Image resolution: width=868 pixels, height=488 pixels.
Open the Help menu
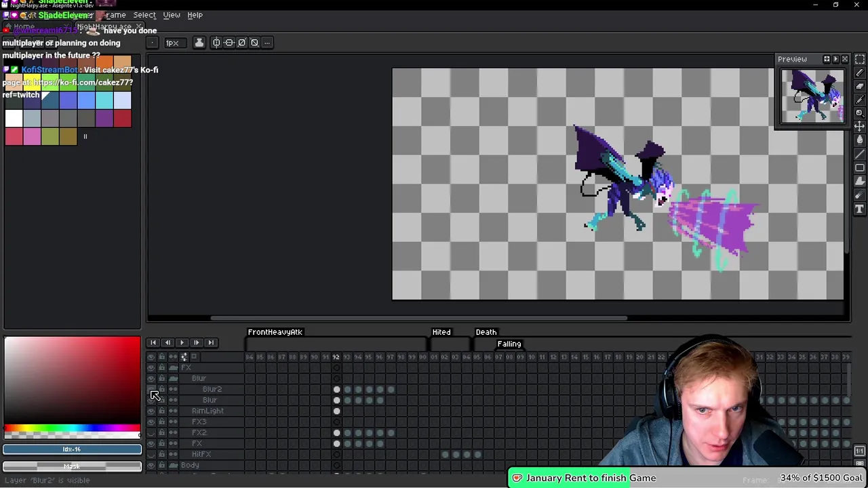pos(195,15)
